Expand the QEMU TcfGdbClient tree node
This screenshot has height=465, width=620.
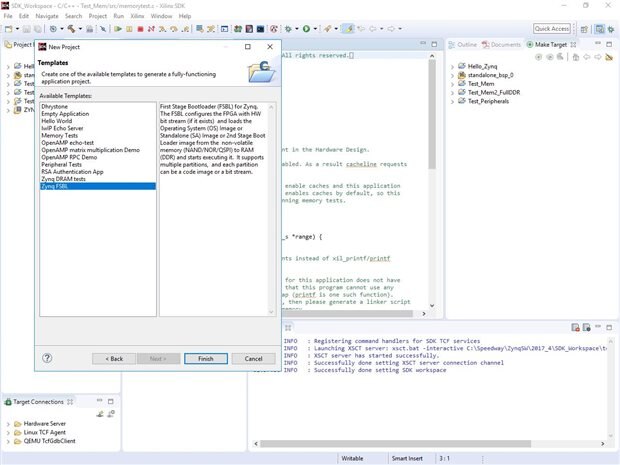(8, 441)
